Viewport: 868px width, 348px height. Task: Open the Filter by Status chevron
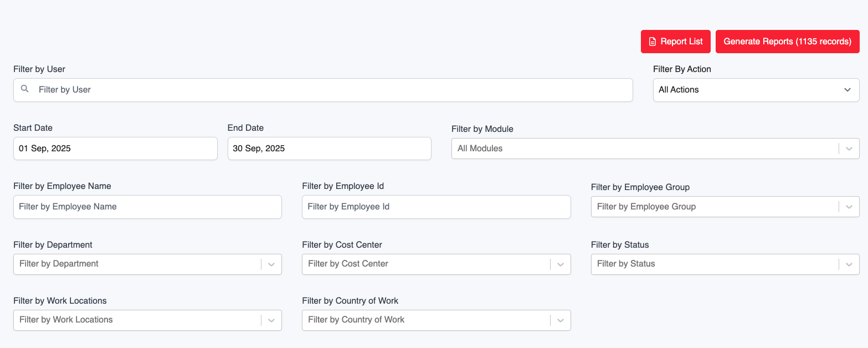click(849, 264)
